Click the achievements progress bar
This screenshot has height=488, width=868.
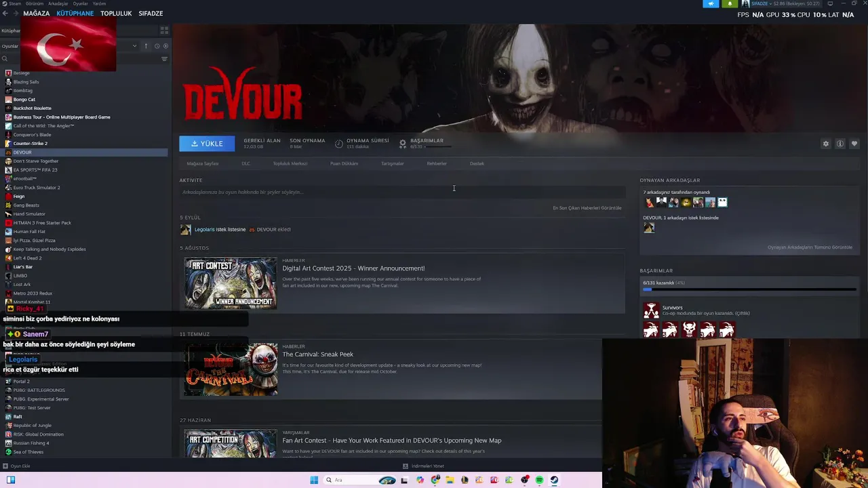coord(749,289)
